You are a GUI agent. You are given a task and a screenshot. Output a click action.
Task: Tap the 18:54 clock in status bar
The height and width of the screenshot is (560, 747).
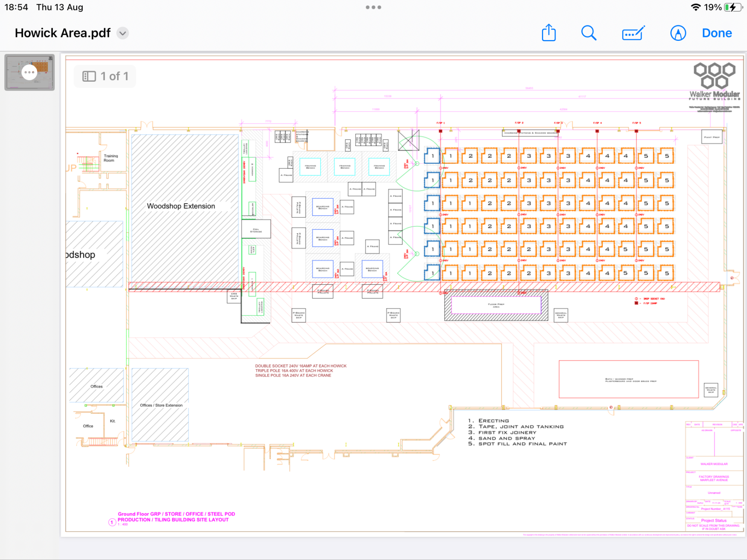[x=16, y=7]
